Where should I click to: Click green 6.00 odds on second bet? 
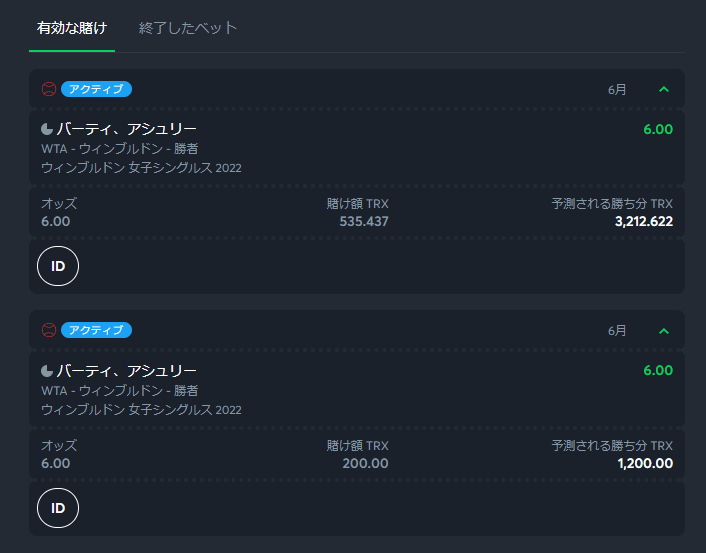658,370
